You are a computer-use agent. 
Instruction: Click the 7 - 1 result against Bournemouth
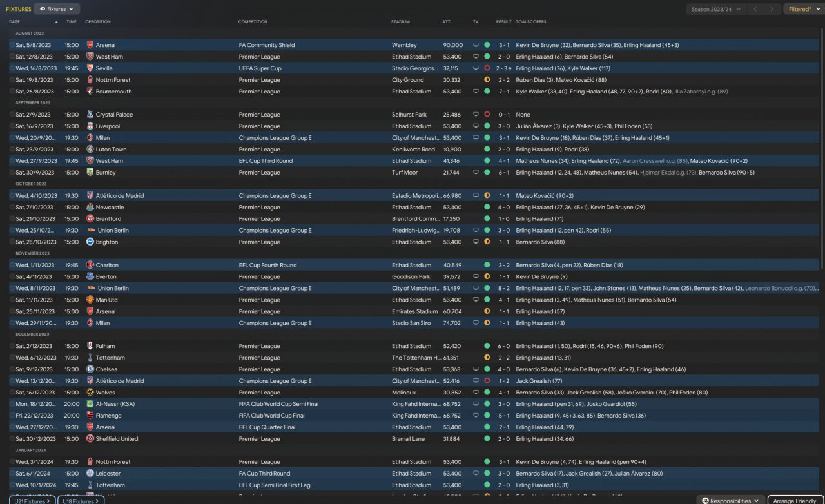[x=504, y=92]
